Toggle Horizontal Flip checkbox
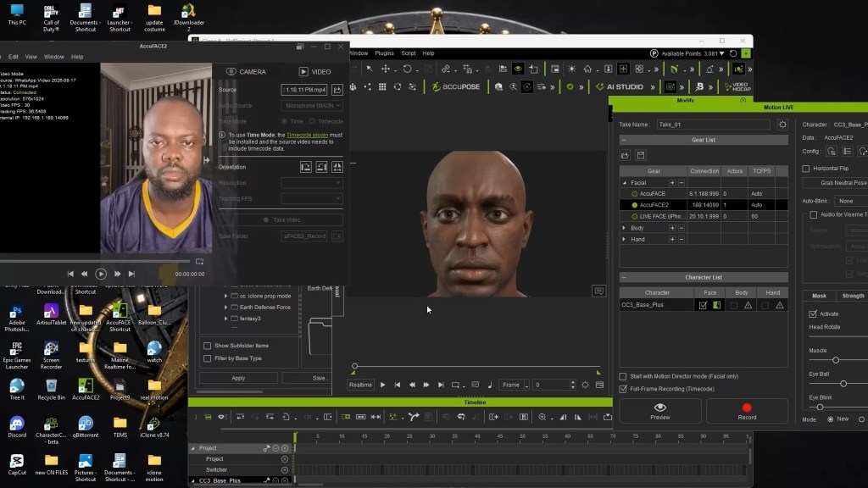868x488 pixels. point(806,169)
